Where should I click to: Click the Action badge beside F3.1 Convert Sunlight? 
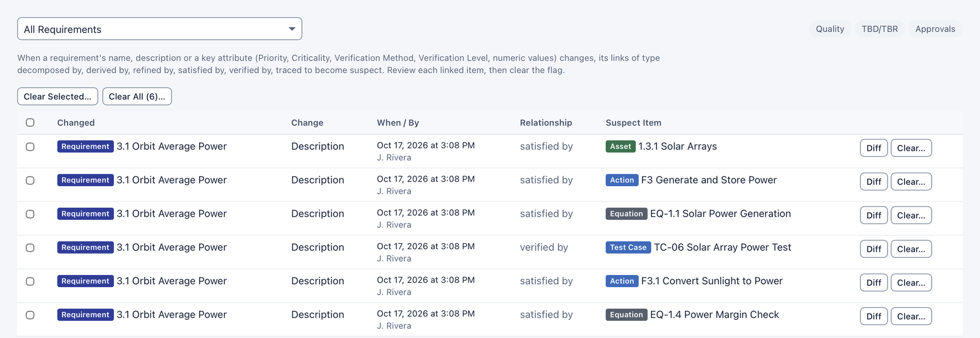pos(622,281)
